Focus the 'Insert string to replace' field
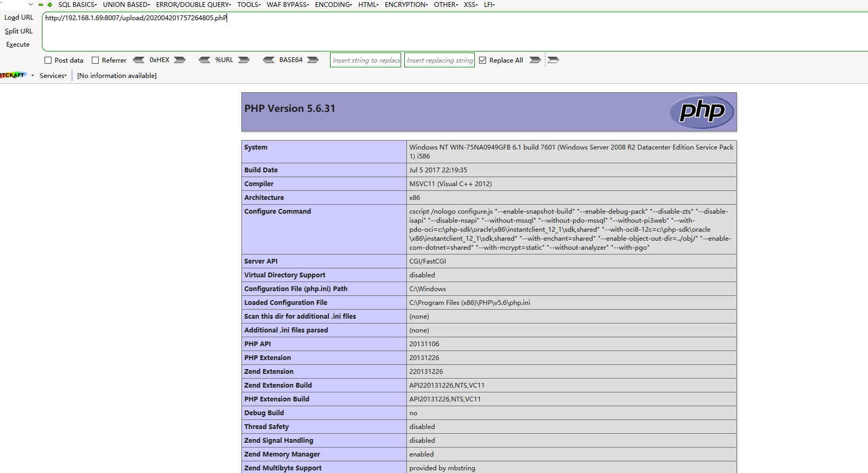The height and width of the screenshot is (473, 868). click(x=366, y=60)
